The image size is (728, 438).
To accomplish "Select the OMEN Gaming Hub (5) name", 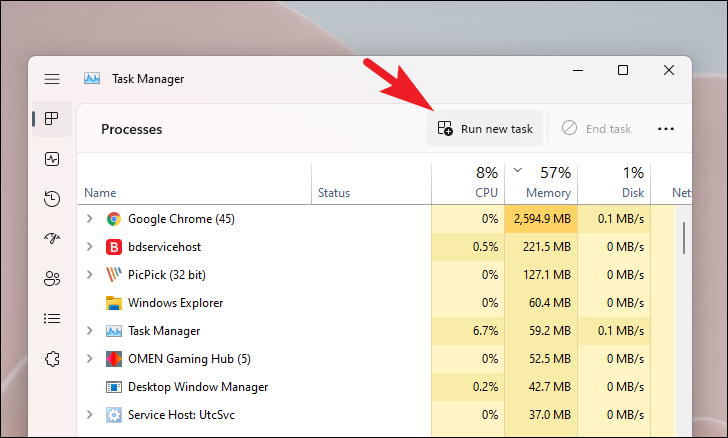I will (x=189, y=359).
